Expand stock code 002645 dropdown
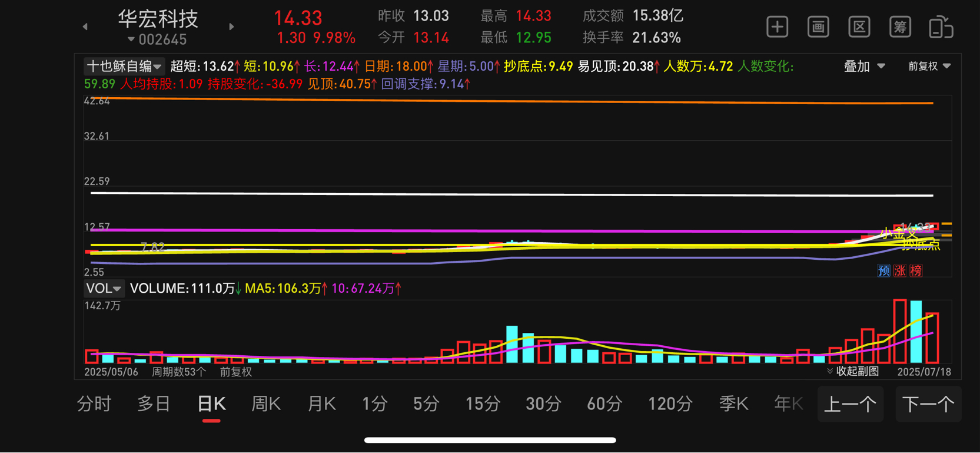Viewport: 980px width, 453px height. click(x=157, y=39)
